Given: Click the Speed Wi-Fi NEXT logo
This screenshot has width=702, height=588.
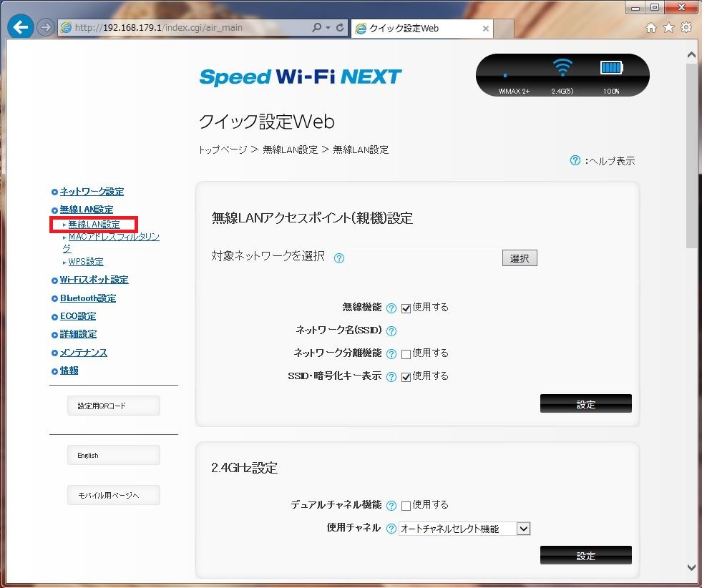Looking at the screenshot, I should 300,77.
